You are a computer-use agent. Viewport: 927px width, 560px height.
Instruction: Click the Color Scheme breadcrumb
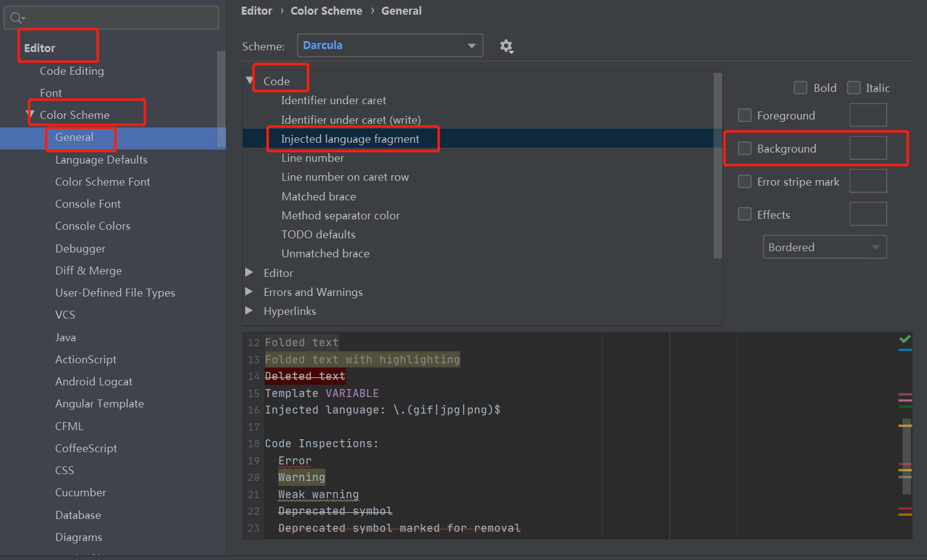point(326,10)
